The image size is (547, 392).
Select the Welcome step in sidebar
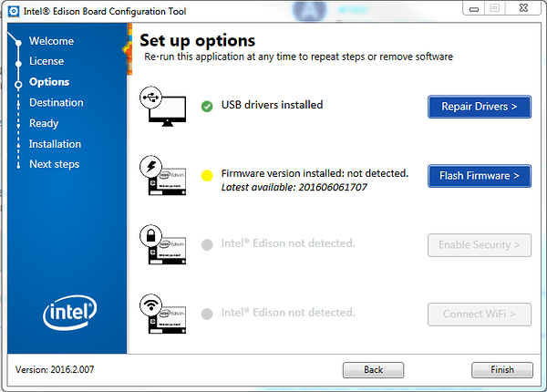[x=51, y=41]
